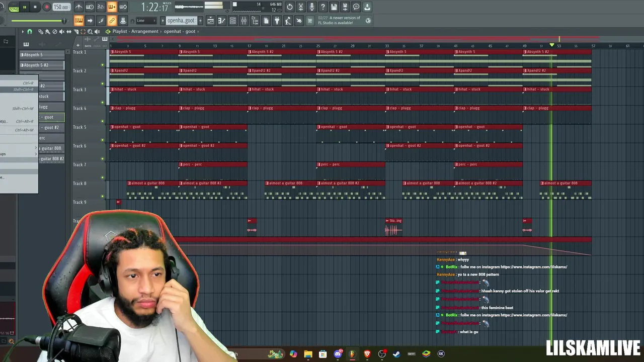Open the Piano roll view icon
This screenshot has width=644, height=362.
(222, 21)
